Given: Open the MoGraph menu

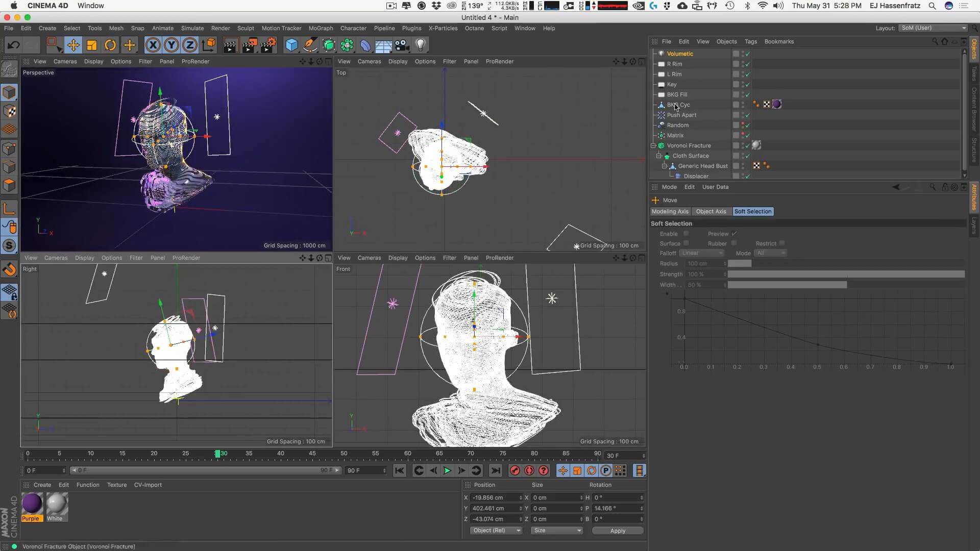Looking at the screenshot, I should coord(321,28).
